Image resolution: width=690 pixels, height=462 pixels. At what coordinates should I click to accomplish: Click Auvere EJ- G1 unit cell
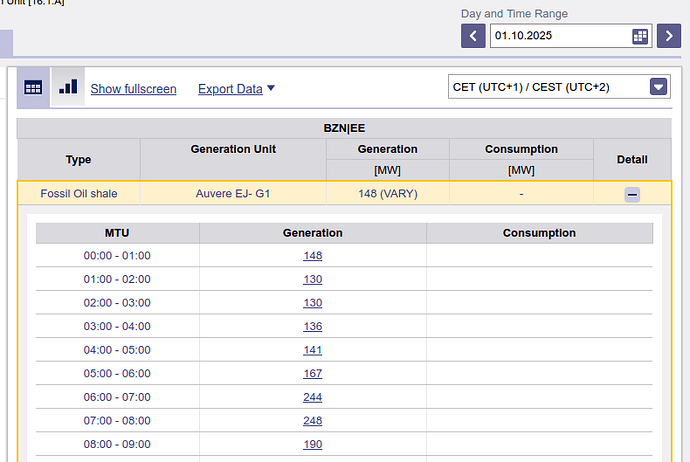click(x=233, y=194)
